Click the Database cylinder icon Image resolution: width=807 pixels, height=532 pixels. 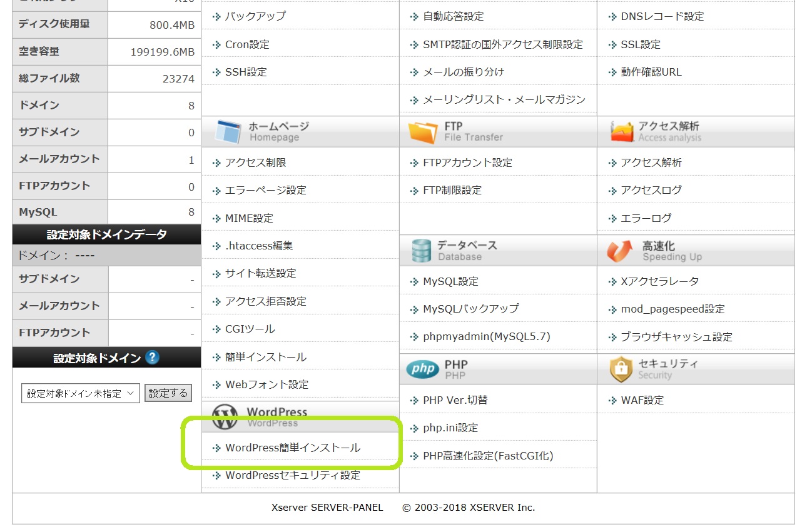coord(422,250)
